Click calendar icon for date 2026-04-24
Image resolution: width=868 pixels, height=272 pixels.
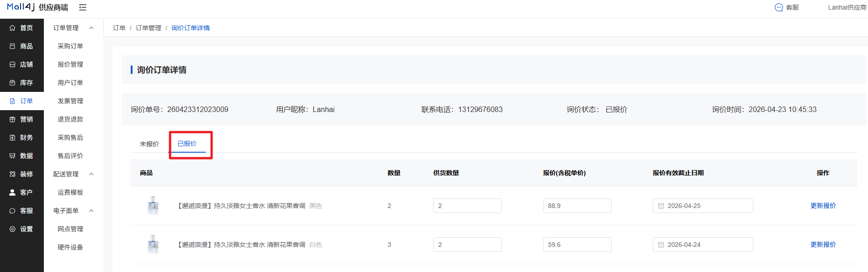click(661, 245)
